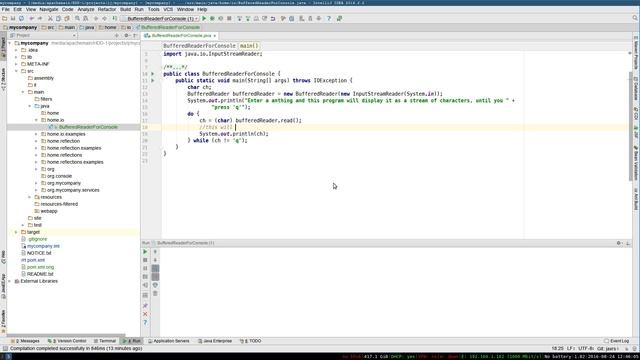This screenshot has width=640, height=360.
Task: Click main breadcrumb in navigation bar
Action: [x=67, y=27]
